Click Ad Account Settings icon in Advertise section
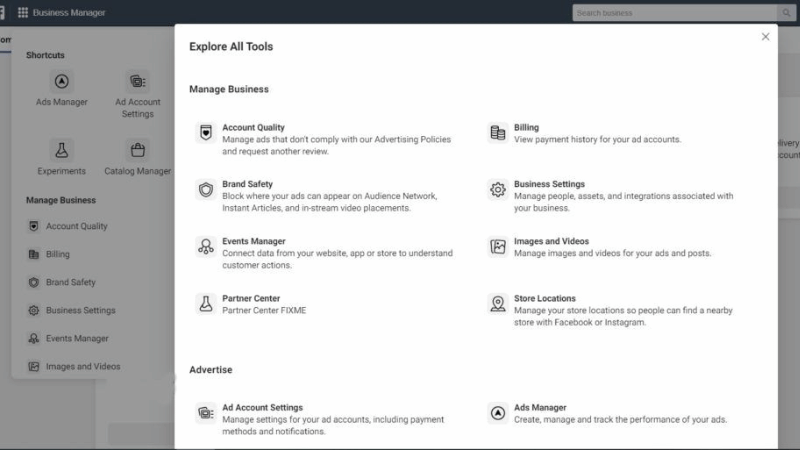Screen dimensions: 800x450 point(206,413)
